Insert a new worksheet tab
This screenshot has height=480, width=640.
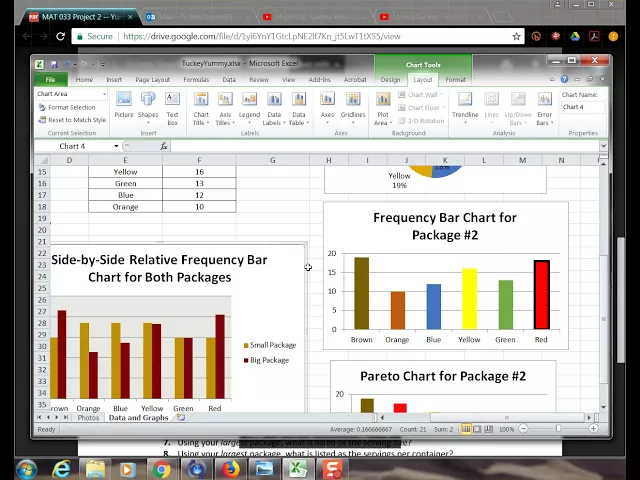(x=181, y=417)
